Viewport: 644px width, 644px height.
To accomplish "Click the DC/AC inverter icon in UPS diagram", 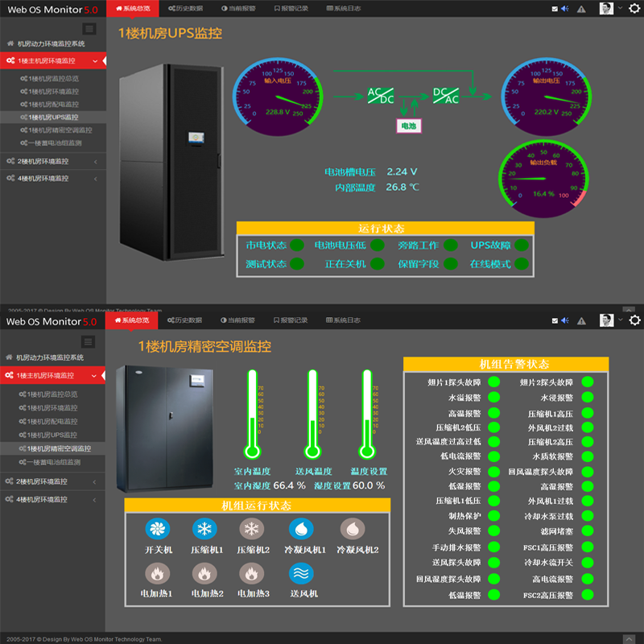I will coord(446,96).
